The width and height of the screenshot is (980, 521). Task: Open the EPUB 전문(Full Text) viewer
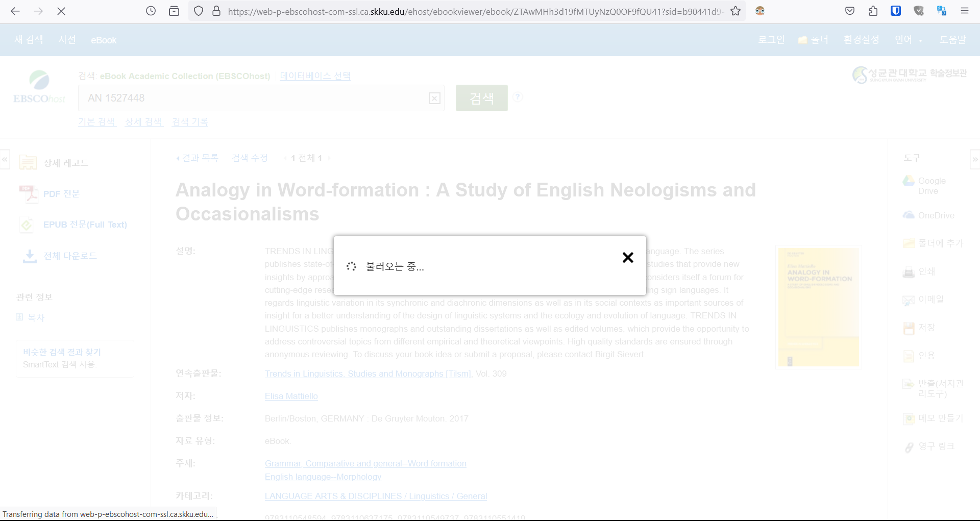click(85, 225)
